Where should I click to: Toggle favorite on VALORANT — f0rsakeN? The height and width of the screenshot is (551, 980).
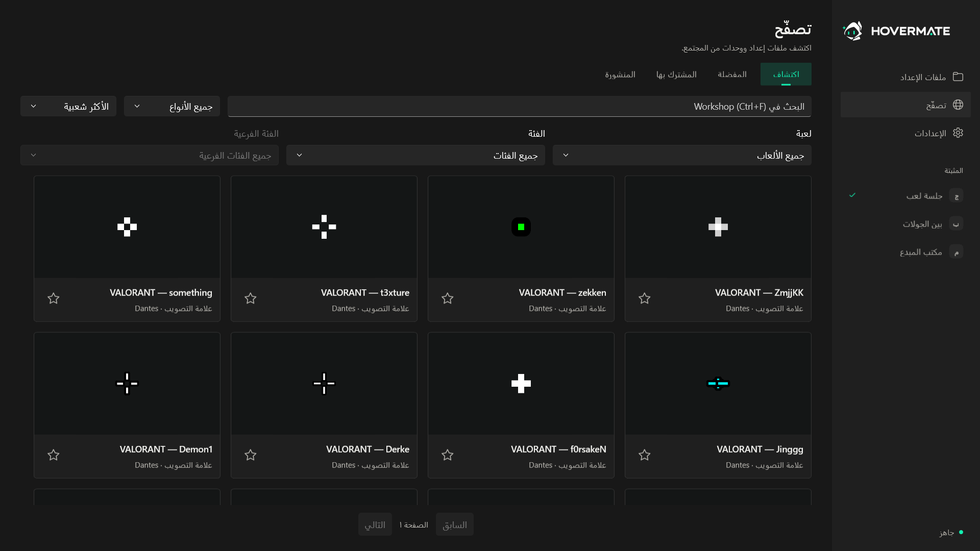[x=448, y=455]
